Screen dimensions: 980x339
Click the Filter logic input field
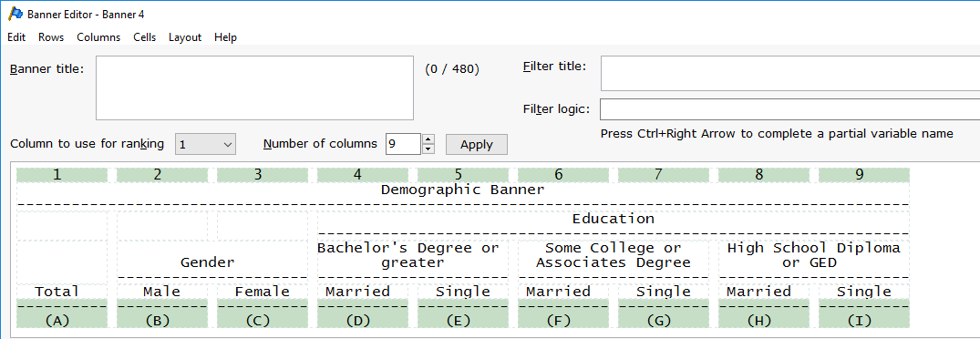point(790,109)
